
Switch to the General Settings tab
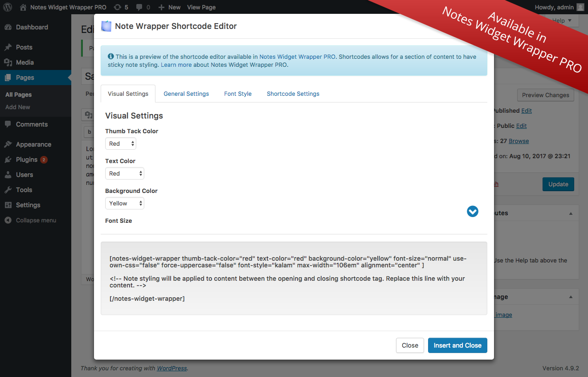[186, 94]
